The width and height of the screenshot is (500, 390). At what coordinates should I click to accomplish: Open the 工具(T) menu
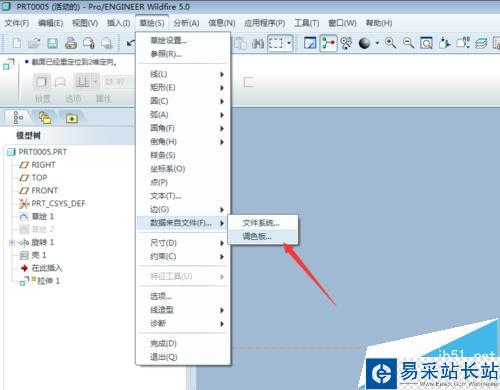point(307,23)
